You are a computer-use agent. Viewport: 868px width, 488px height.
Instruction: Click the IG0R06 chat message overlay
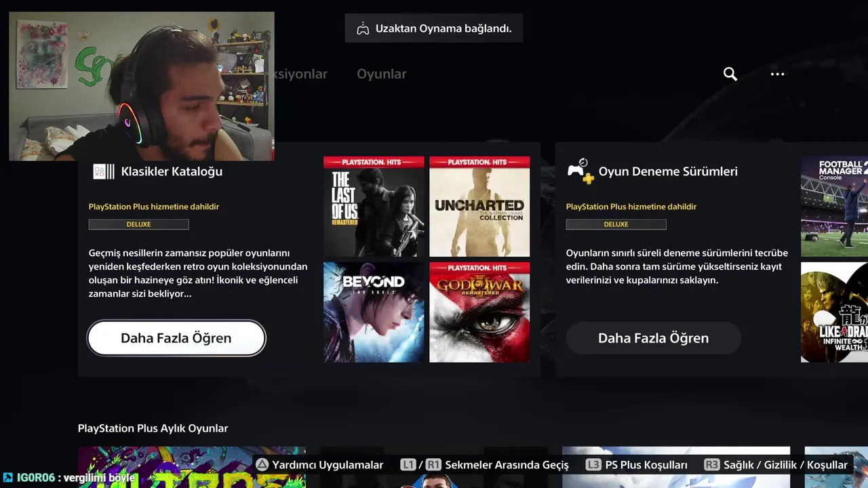pyautogui.click(x=70, y=478)
